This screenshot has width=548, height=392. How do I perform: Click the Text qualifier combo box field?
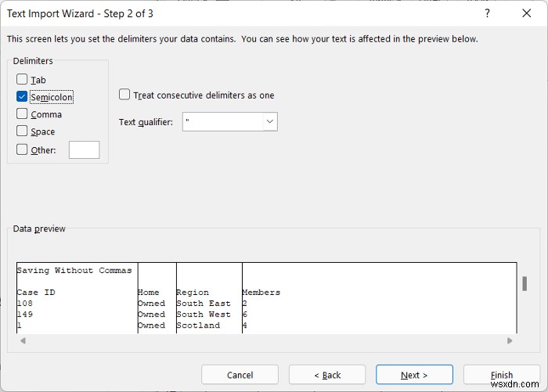coord(230,121)
